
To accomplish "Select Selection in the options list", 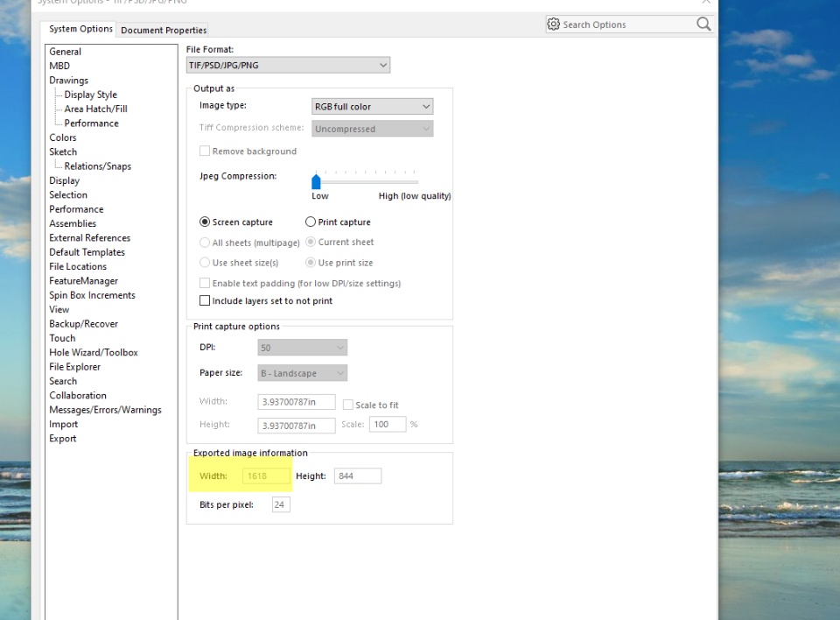I will [68, 194].
